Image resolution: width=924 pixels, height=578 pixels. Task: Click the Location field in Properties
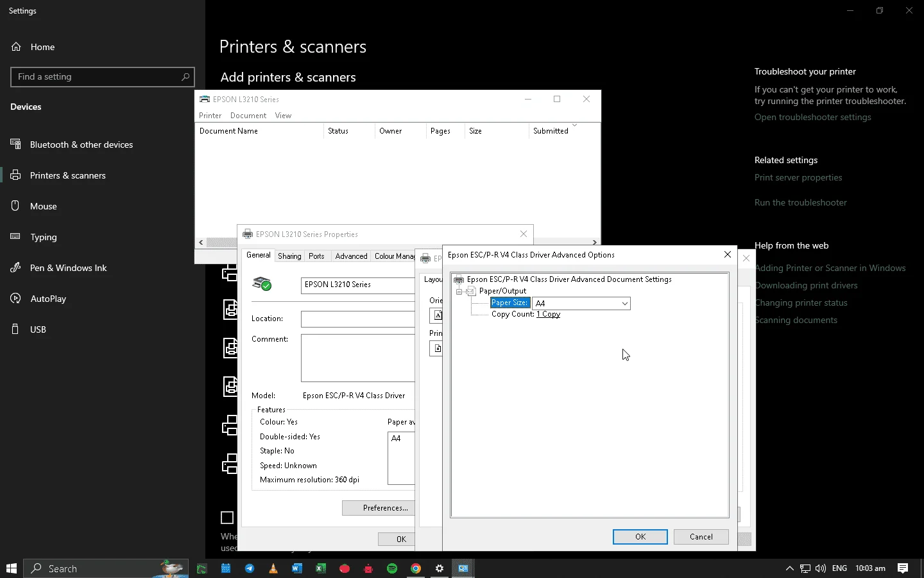point(358,319)
